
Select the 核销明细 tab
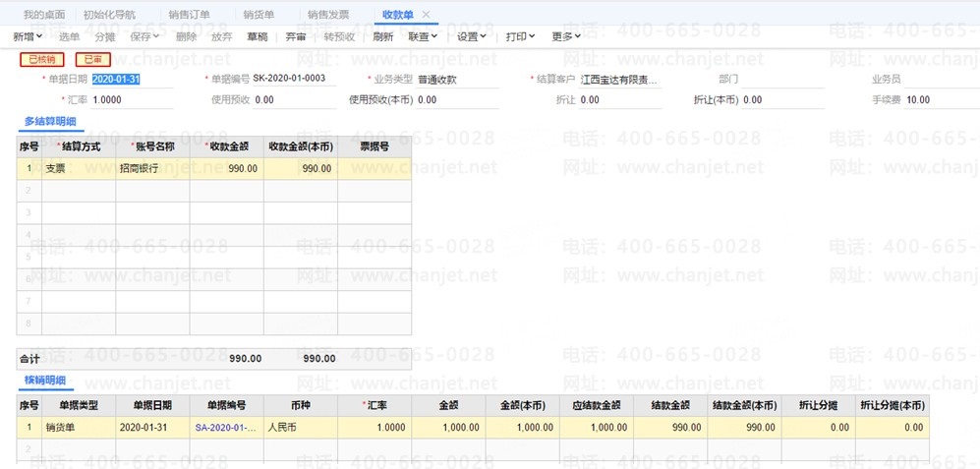[x=45, y=381]
